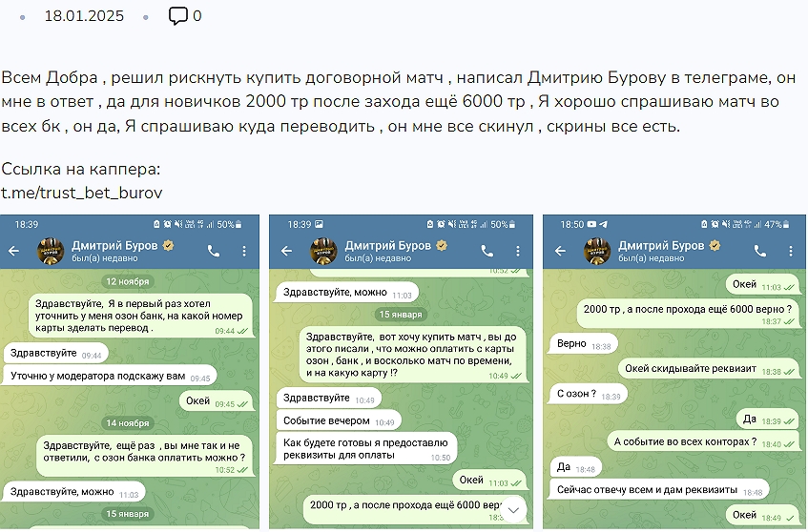This screenshot has height=532, width=808.
Task: Click verified badge in third screenshot header
Action: [715, 246]
